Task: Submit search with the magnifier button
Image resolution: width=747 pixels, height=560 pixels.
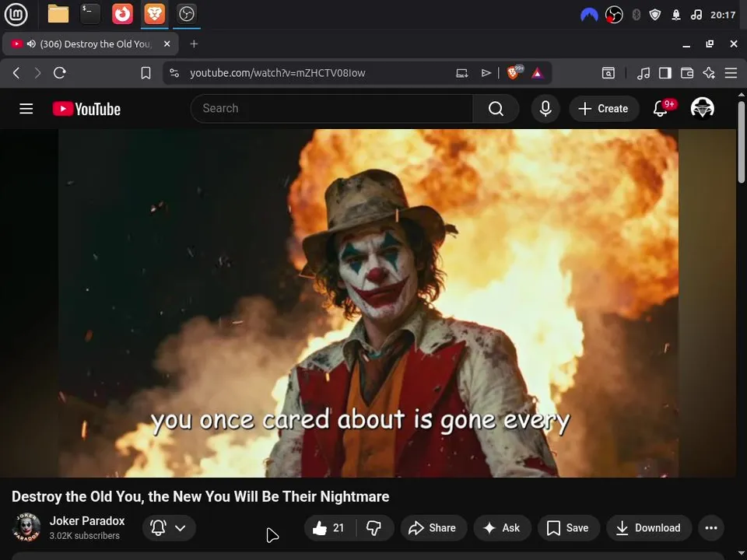Action: (x=496, y=109)
